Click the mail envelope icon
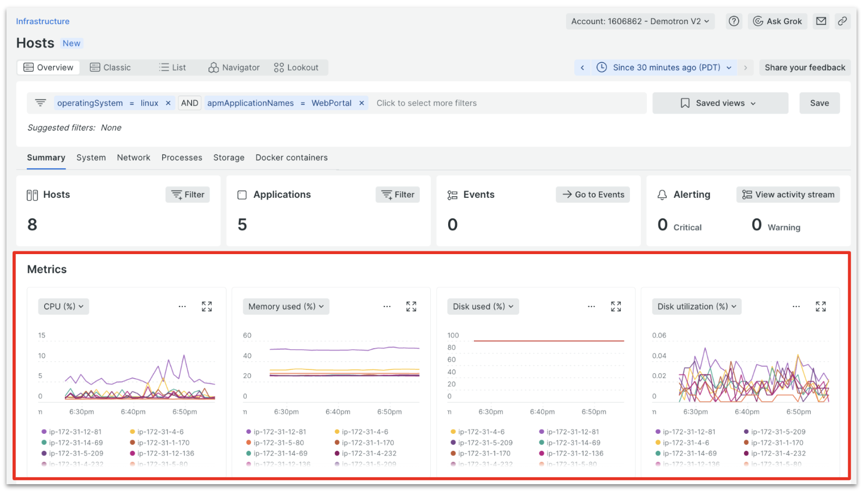Screen dimensions: 868x494 821,21
